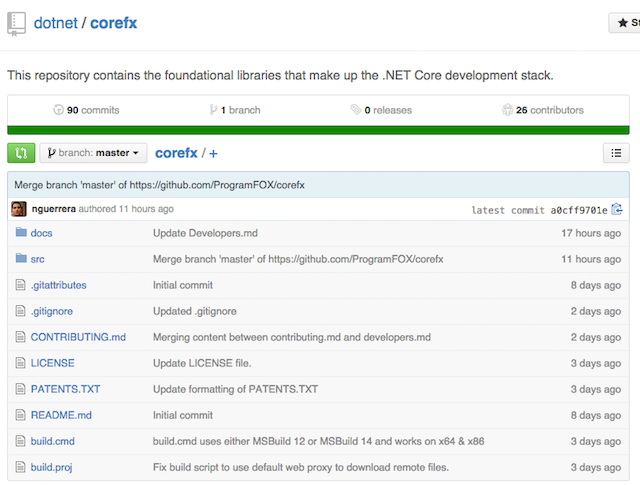Screen dimensions: 640x485
Task: Click the green compare branches icon button
Action: pyautogui.click(x=21, y=153)
